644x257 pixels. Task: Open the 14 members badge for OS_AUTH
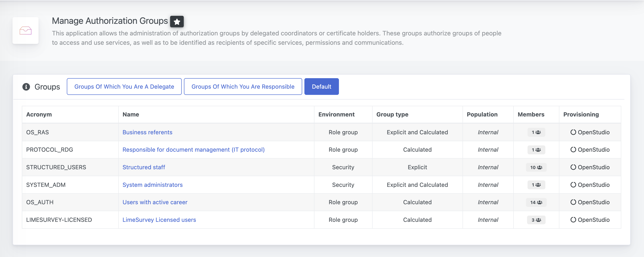tap(536, 202)
